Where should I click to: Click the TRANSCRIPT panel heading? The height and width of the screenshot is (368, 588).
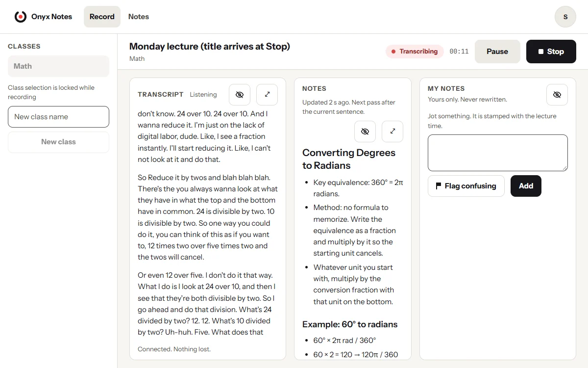click(161, 95)
